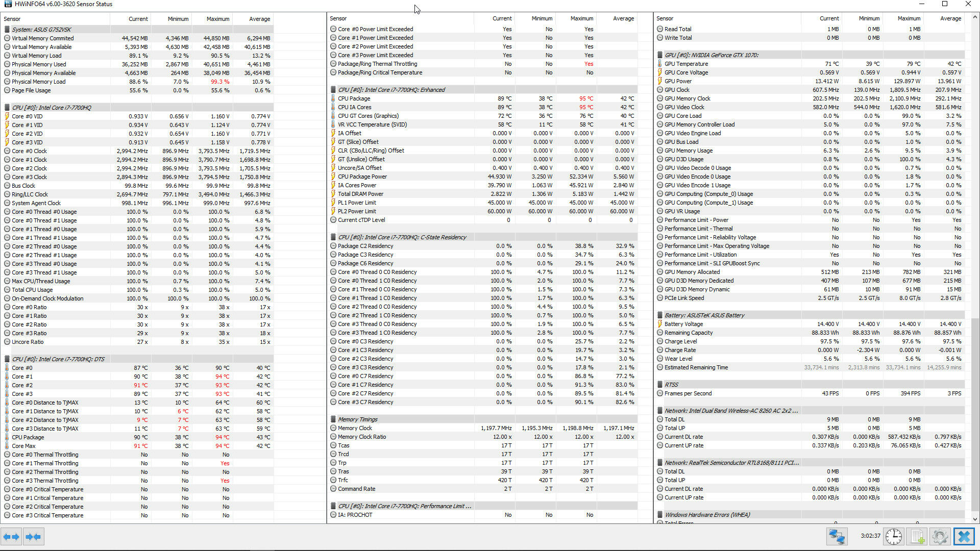Click the Average column header in right panel
Screen dimensions: 980x551
point(950,18)
